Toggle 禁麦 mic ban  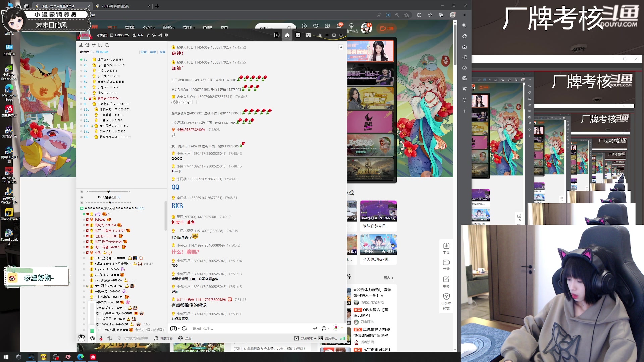153,52
